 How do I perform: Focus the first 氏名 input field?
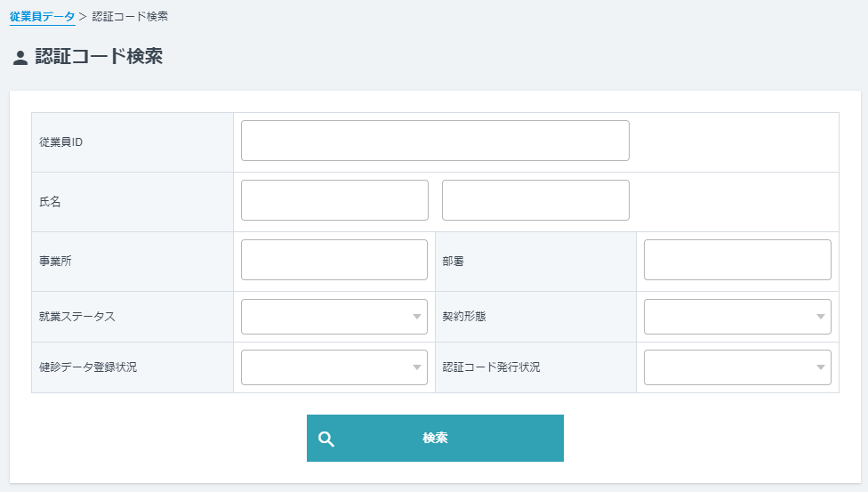point(334,200)
